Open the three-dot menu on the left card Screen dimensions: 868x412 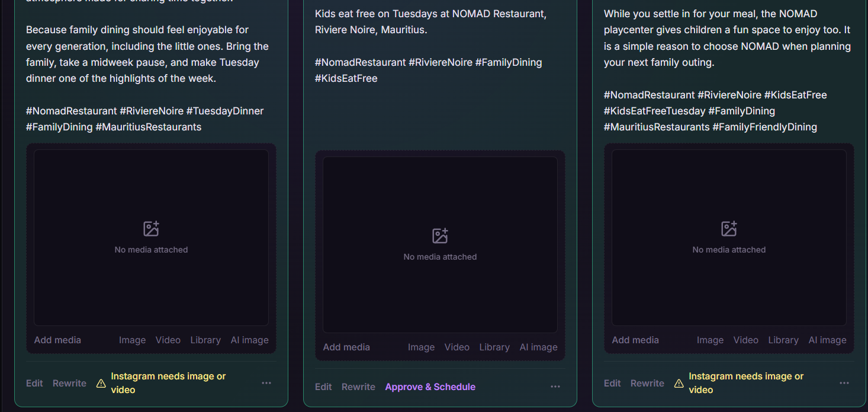click(266, 383)
